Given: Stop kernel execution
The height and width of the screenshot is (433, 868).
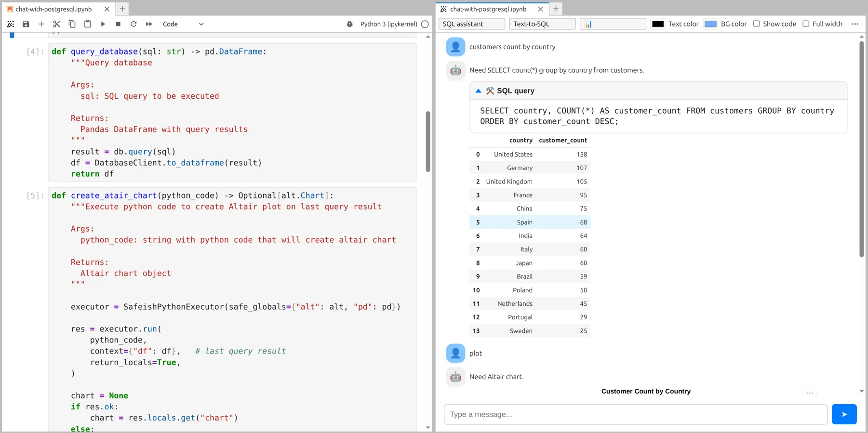Looking at the screenshot, I should (x=118, y=24).
